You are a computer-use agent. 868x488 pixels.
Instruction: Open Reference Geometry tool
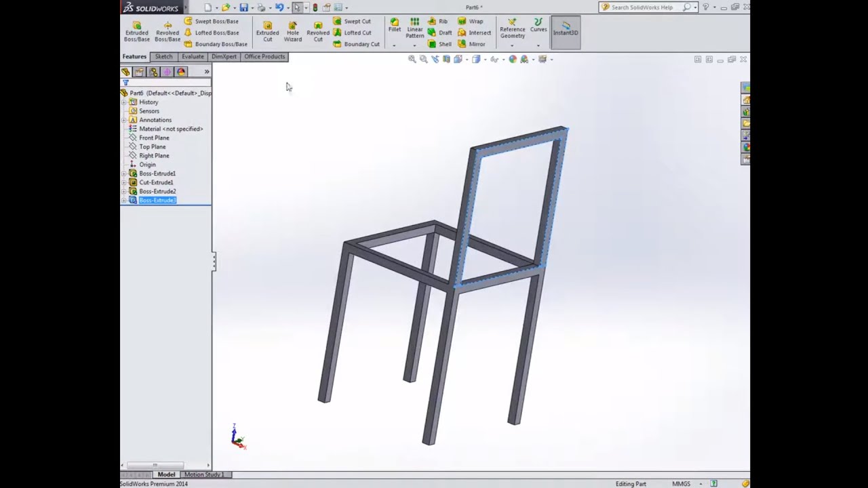pyautogui.click(x=512, y=29)
